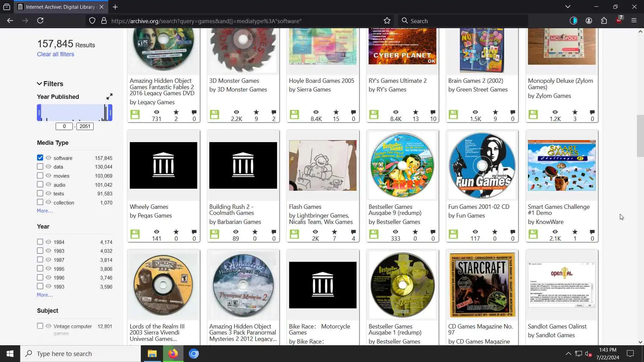Open the Firefox application hamburger menu

point(634,21)
